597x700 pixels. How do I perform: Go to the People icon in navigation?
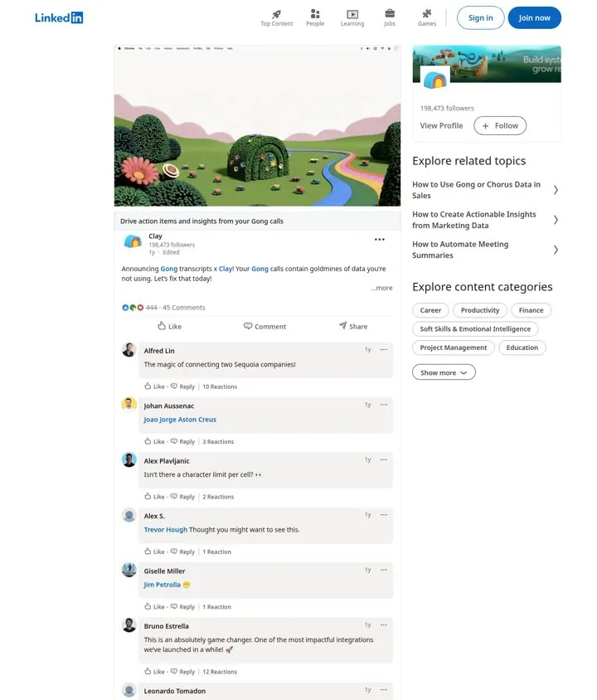tap(315, 13)
